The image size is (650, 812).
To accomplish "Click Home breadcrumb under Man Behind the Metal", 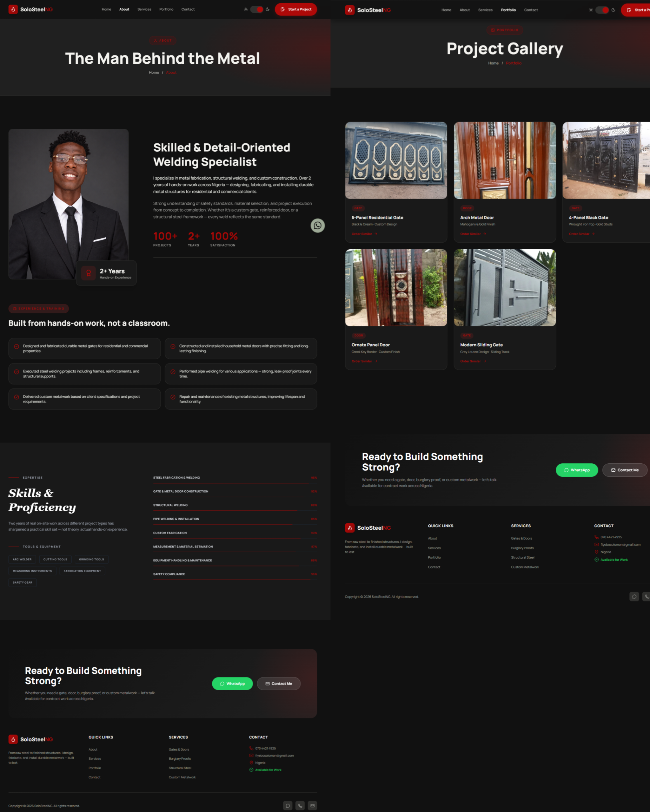I will (154, 72).
